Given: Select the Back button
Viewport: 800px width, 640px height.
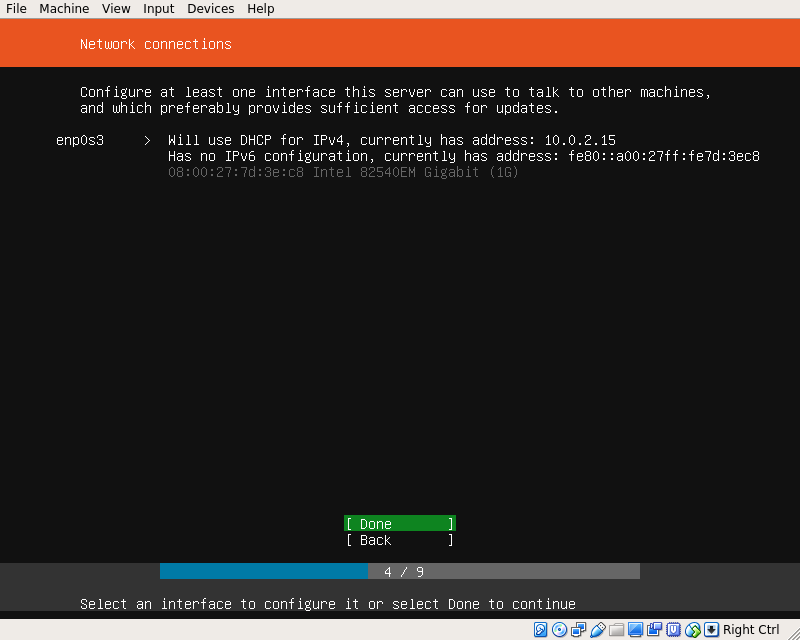Looking at the screenshot, I should tap(399, 540).
